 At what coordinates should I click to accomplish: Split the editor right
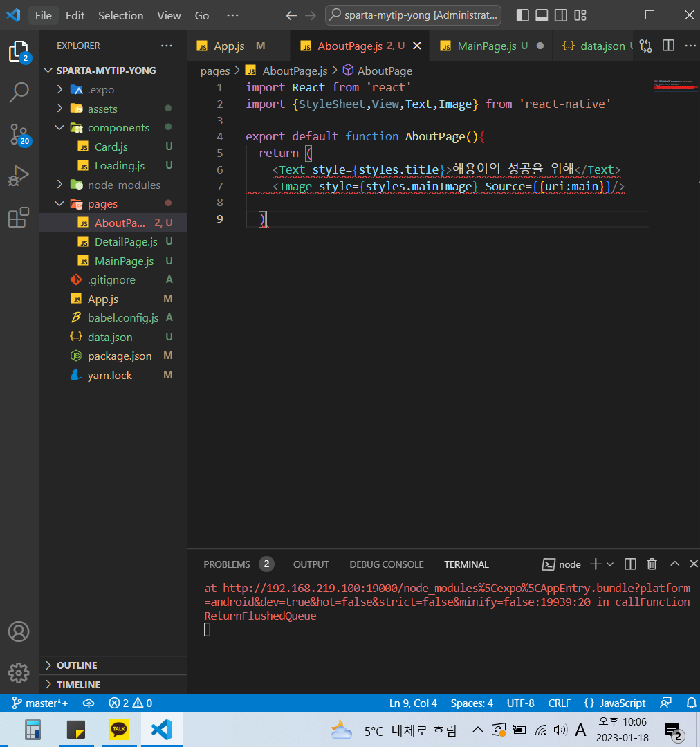[x=669, y=45]
